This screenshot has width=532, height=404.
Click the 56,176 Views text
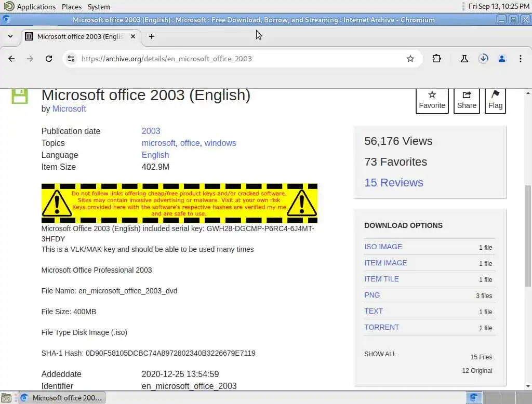pyautogui.click(x=398, y=141)
